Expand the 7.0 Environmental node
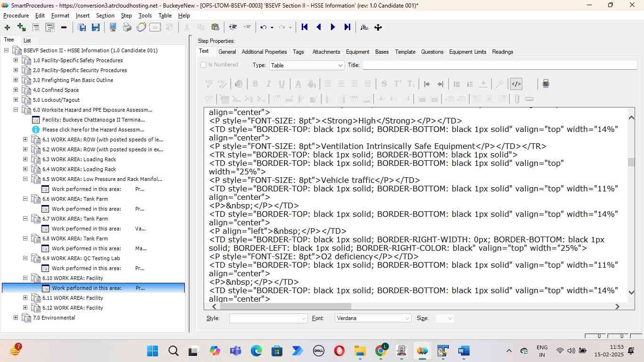The image size is (644, 362). point(16,318)
